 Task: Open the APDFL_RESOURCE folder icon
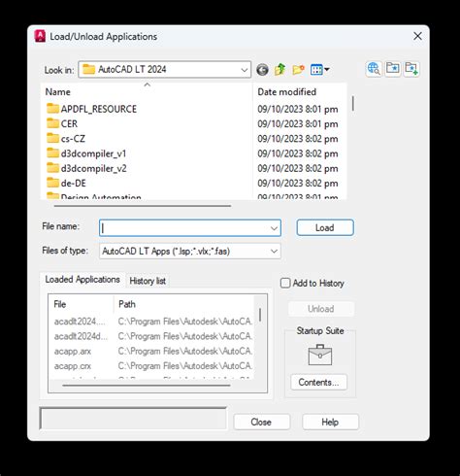point(52,109)
